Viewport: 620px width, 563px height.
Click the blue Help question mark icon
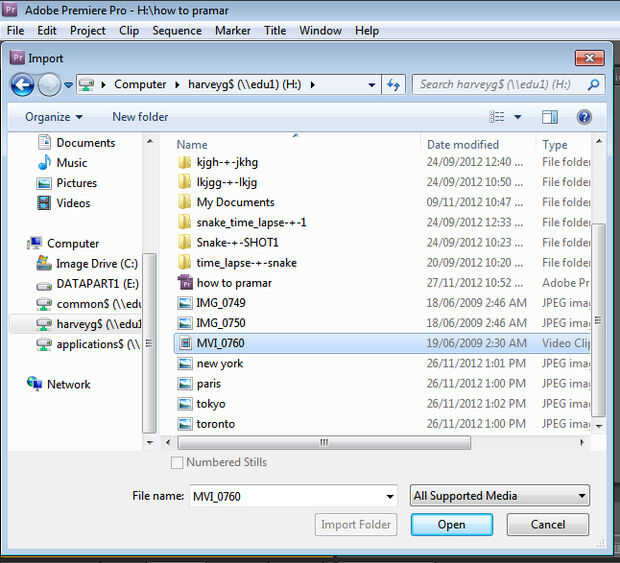coord(584,117)
